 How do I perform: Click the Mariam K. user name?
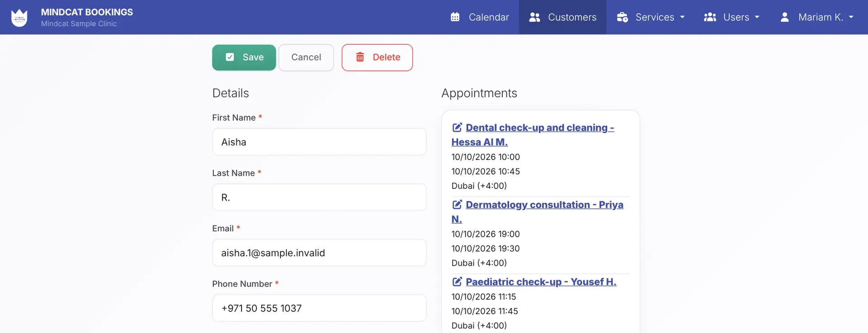(x=821, y=17)
